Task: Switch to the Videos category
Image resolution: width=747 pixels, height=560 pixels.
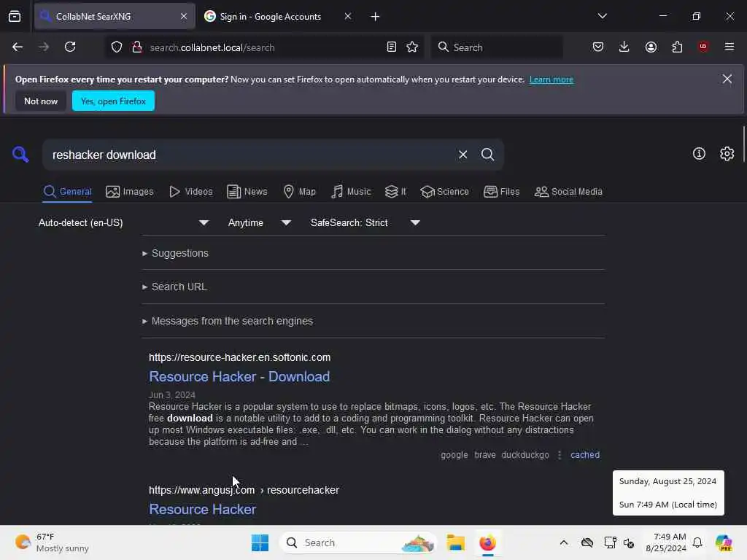Action: point(191,192)
